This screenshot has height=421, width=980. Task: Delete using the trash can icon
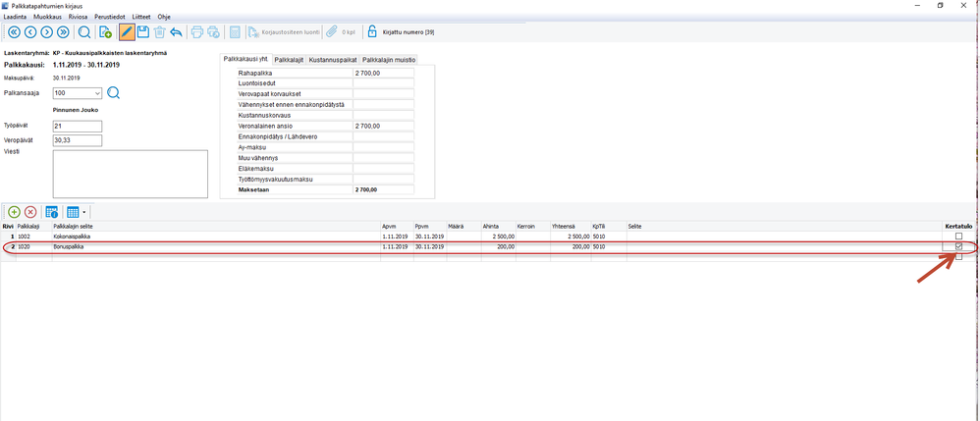click(x=159, y=31)
